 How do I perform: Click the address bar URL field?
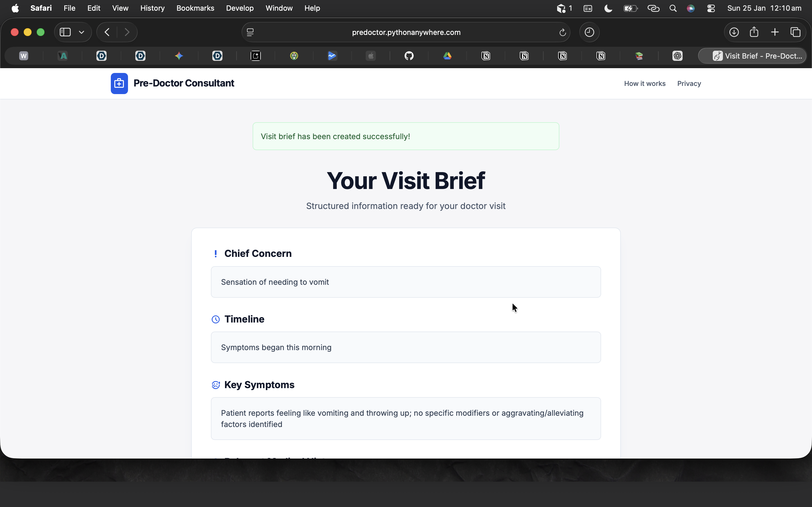click(x=406, y=32)
